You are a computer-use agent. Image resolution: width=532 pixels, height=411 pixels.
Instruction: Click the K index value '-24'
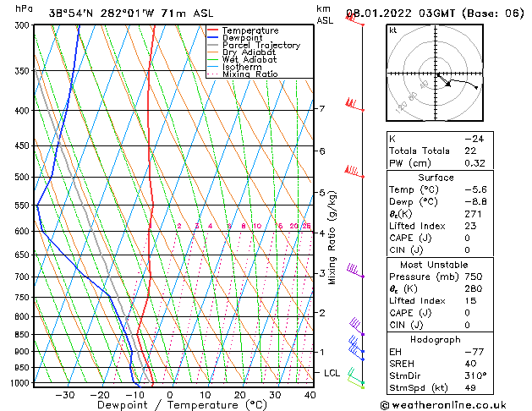474,139
